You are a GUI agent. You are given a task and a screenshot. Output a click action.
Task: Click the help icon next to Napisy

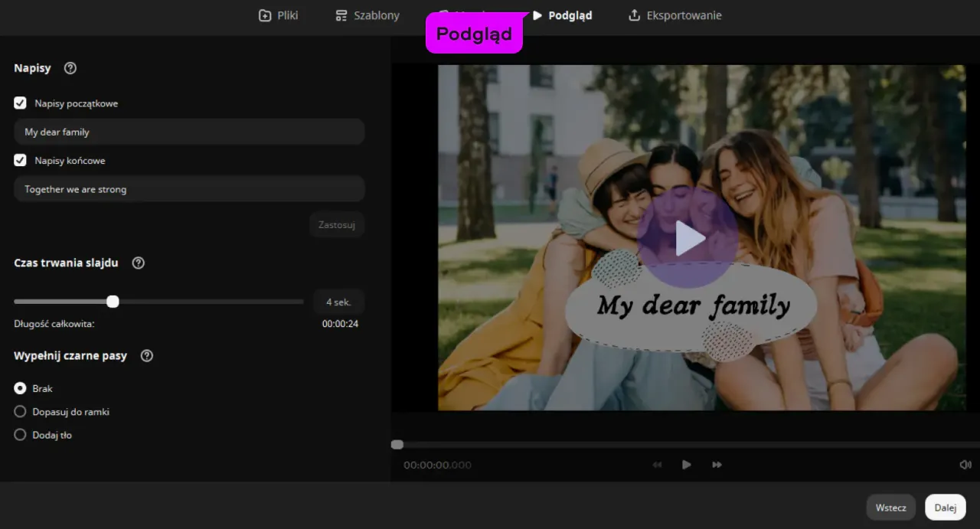pyautogui.click(x=70, y=68)
